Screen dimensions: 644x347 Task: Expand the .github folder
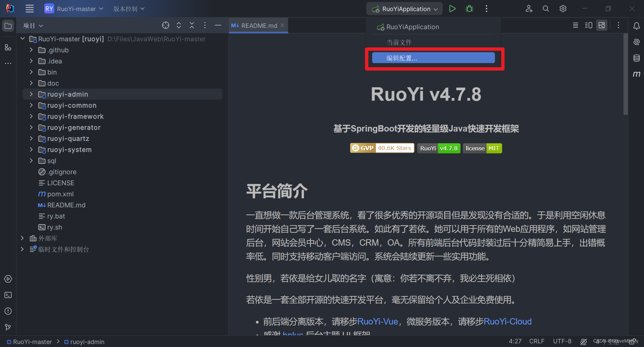click(x=31, y=50)
